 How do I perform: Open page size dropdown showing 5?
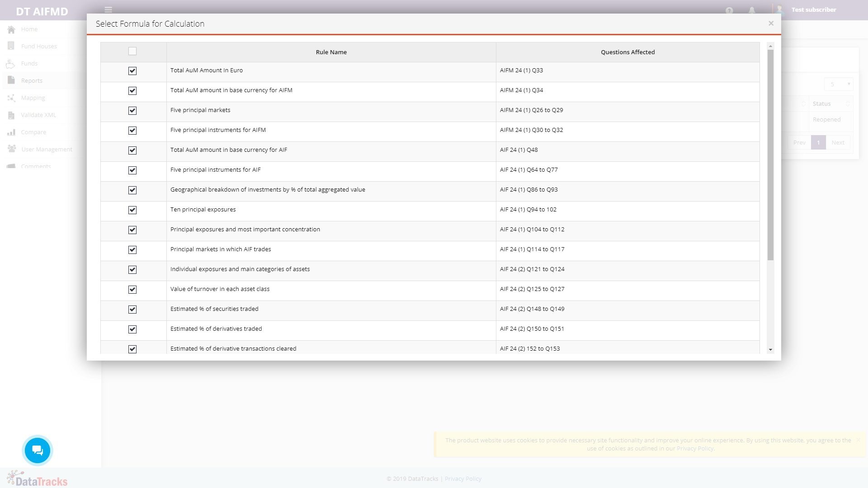pyautogui.click(x=839, y=84)
